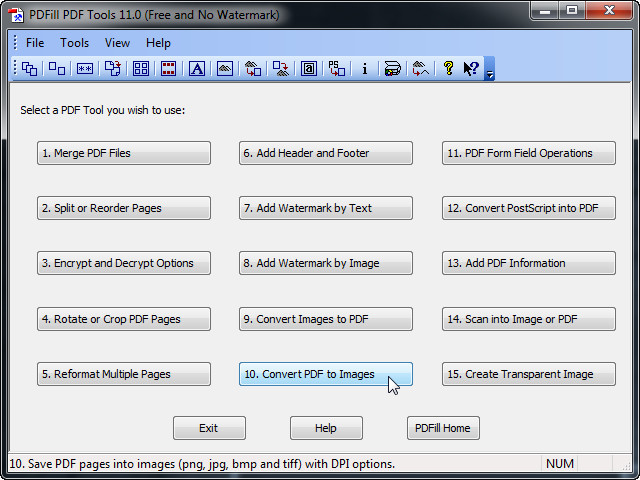Click the Form Field toolbar icon
The width and height of the screenshot is (640, 480).
pos(309,68)
